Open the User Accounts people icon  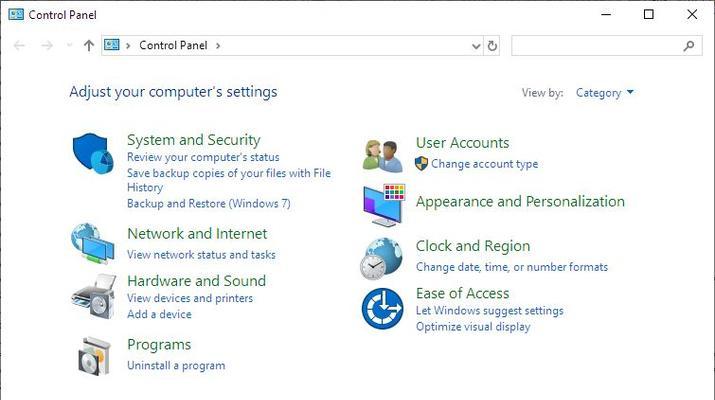pos(383,156)
